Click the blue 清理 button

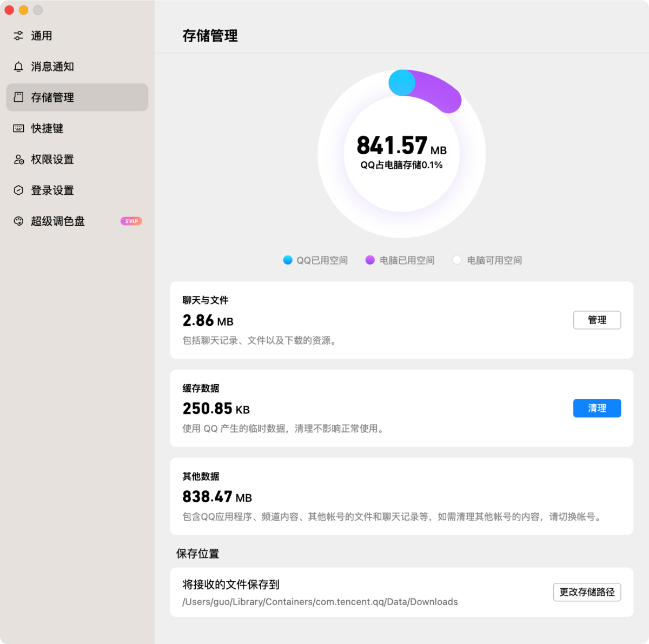click(597, 408)
